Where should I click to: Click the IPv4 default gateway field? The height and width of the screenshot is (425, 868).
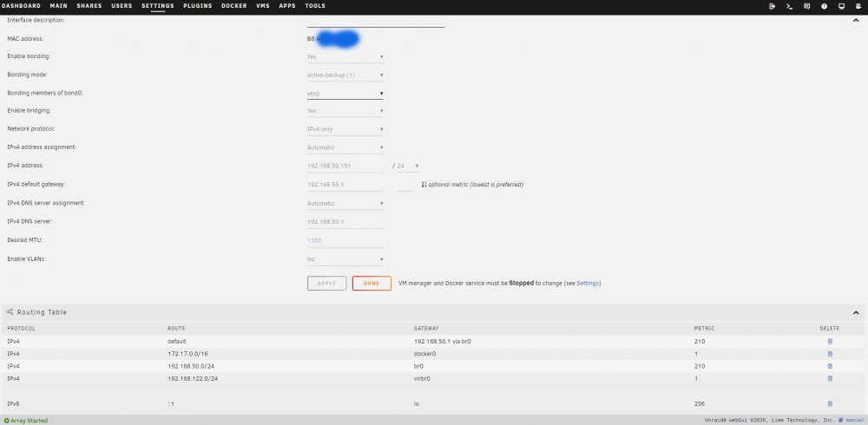coord(345,184)
